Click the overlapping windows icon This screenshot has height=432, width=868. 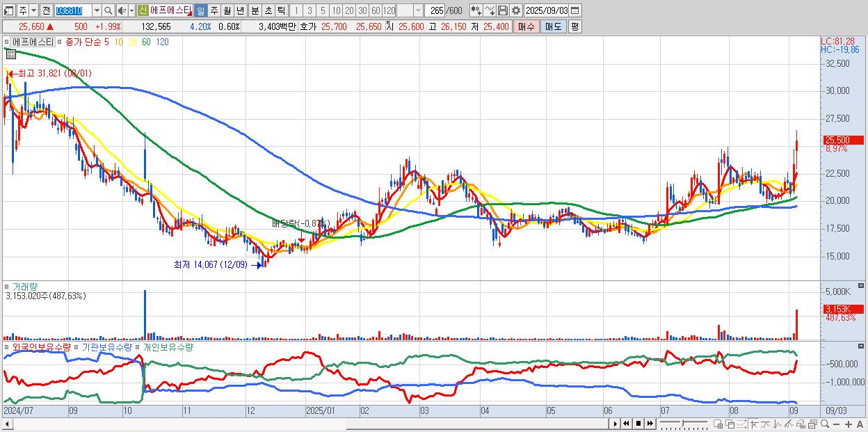(x=730, y=424)
